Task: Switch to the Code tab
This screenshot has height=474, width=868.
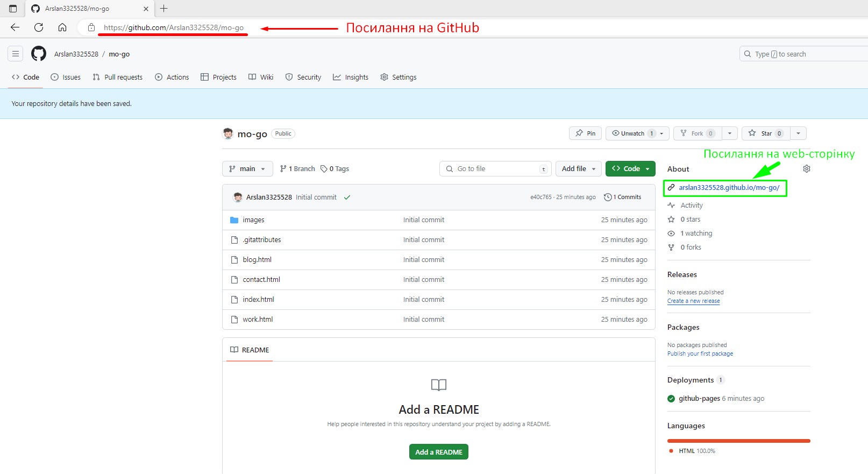Action: 25,77
